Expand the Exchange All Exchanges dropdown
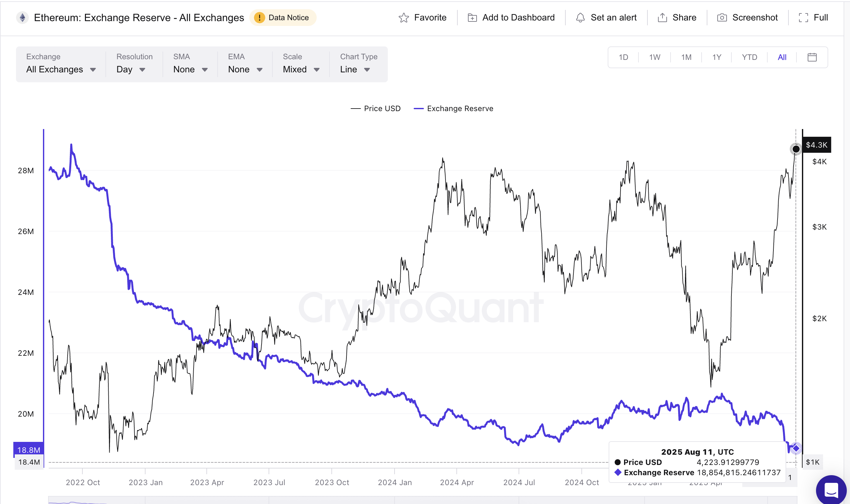 point(61,64)
